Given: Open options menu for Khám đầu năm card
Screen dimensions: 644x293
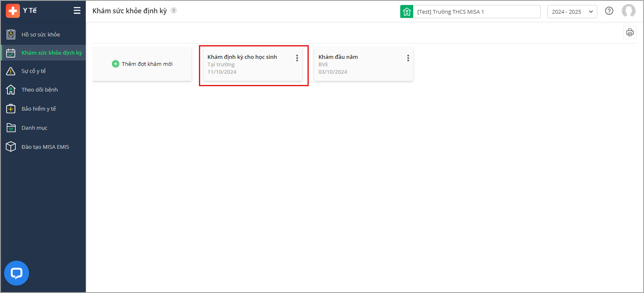Looking at the screenshot, I should click(408, 58).
